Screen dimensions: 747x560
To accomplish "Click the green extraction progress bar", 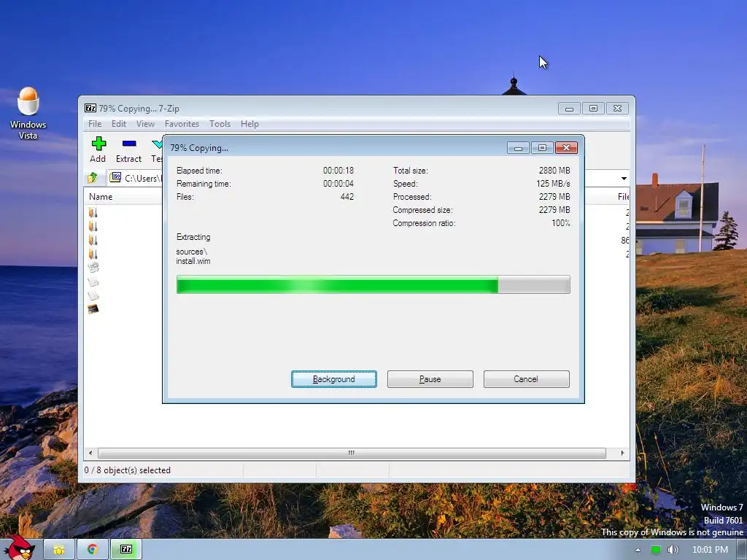I will [373, 285].
